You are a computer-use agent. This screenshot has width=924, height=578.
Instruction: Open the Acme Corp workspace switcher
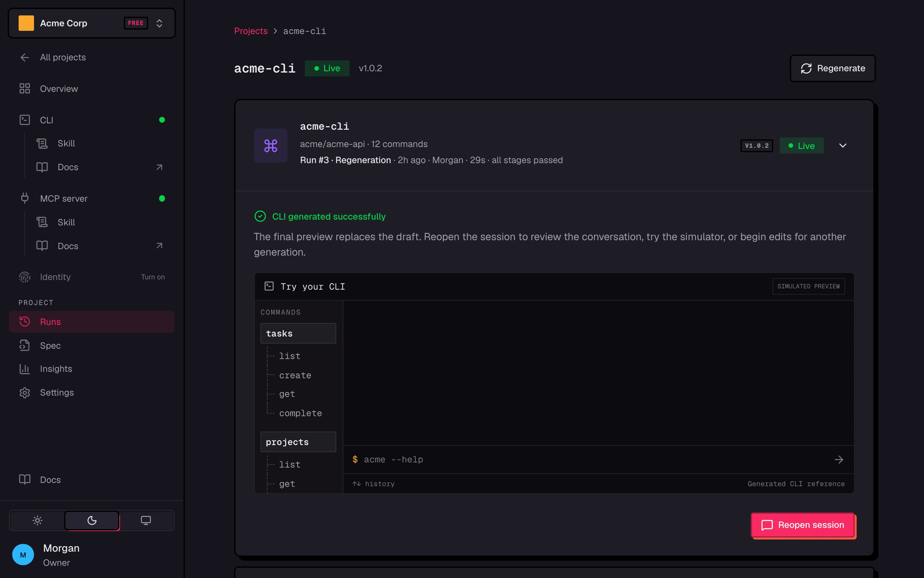click(x=91, y=23)
